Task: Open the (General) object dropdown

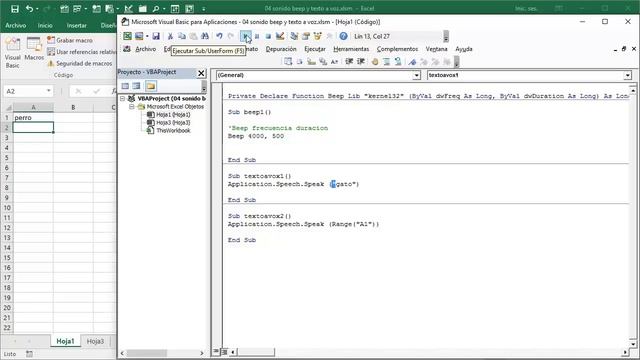Action: (416, 75)
